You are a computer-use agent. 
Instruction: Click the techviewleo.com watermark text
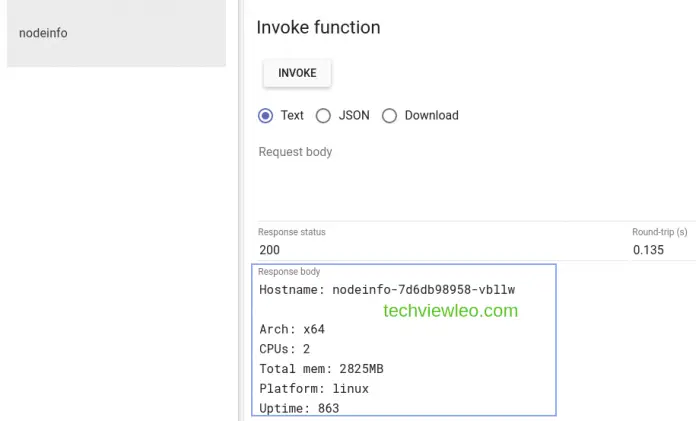click(x=450, y=311)
